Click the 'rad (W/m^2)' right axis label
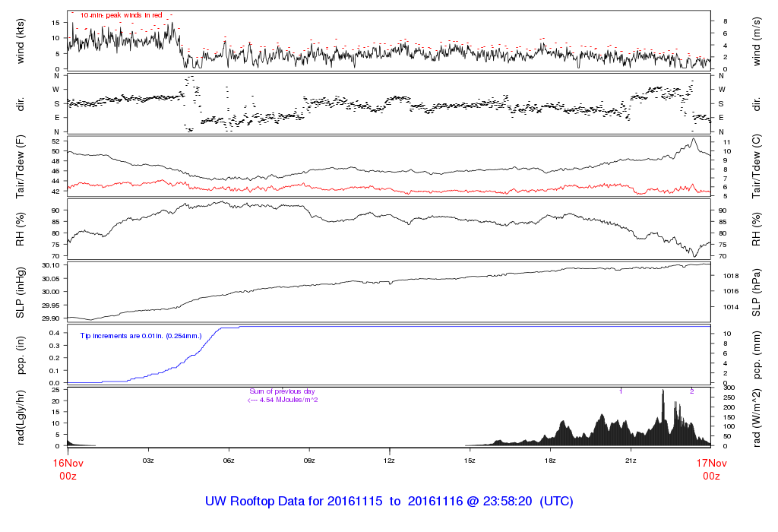This screenshot has width=778, height=532. pyautogui.click(x=757, y=416)
